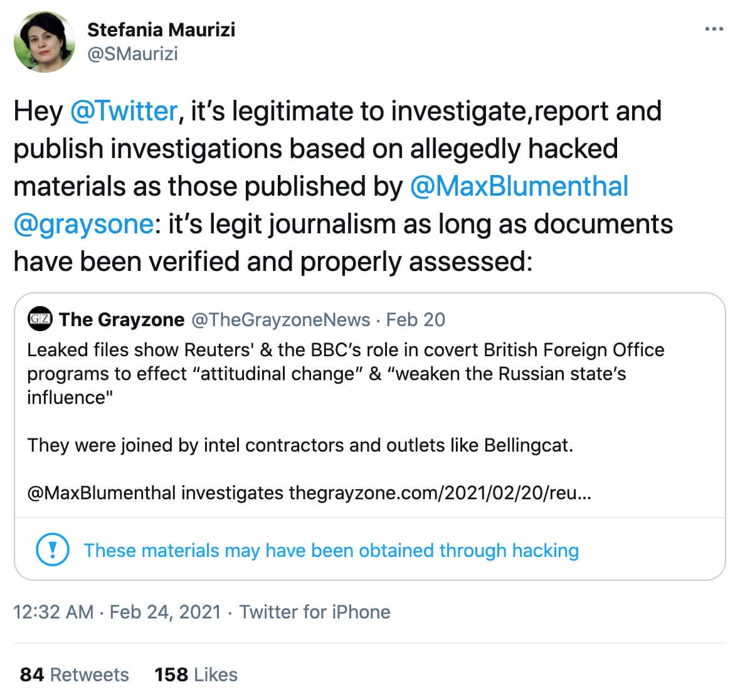Image resolution: width=745 pixels, height=700 pixels.
Task: Open the 'may have been obtained through hacking' notice
Action: [x=331, y=550]
